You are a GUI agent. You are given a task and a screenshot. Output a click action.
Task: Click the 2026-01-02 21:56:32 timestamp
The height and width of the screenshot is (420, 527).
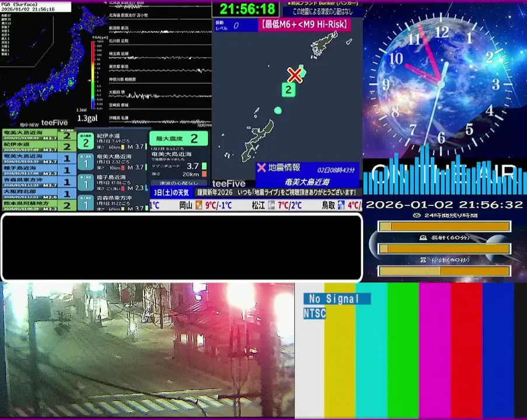(444, 205)
